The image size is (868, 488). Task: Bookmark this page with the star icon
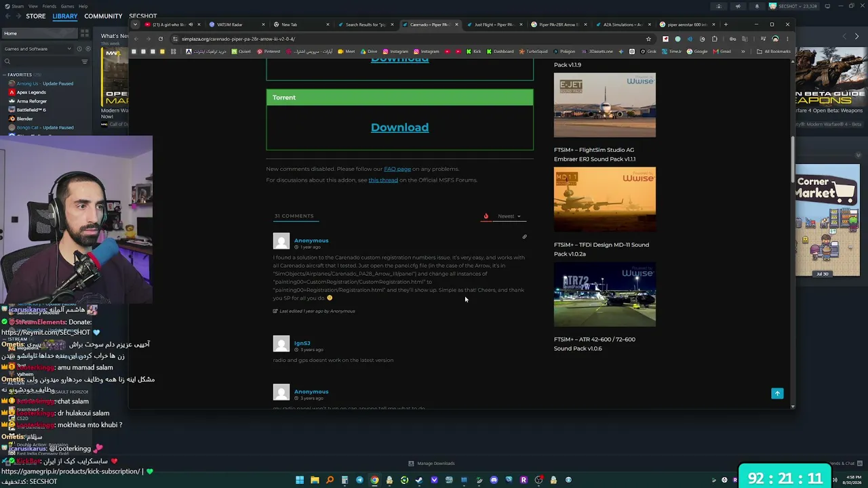coord(648,39)
